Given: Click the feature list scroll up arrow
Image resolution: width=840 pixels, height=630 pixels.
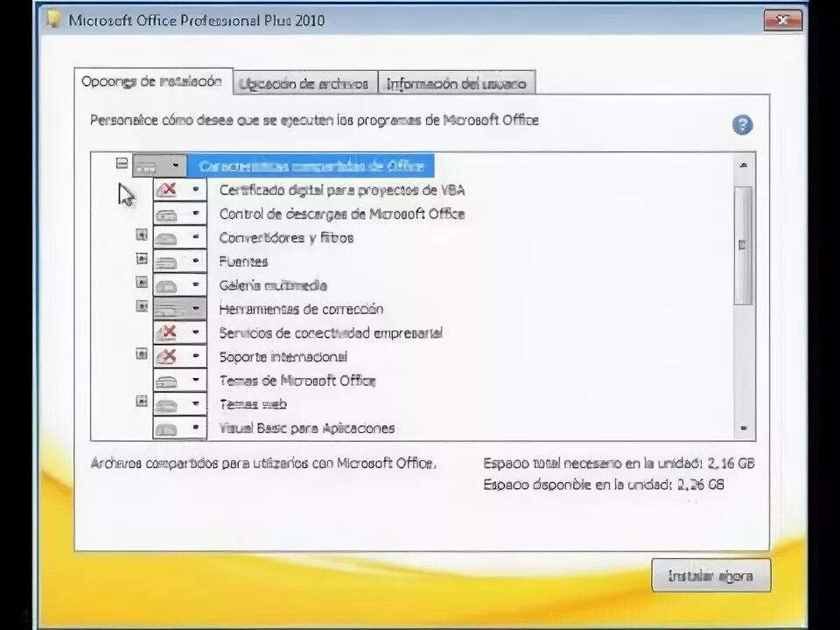Looking at the screenshot, I should (x=744, y=165).
